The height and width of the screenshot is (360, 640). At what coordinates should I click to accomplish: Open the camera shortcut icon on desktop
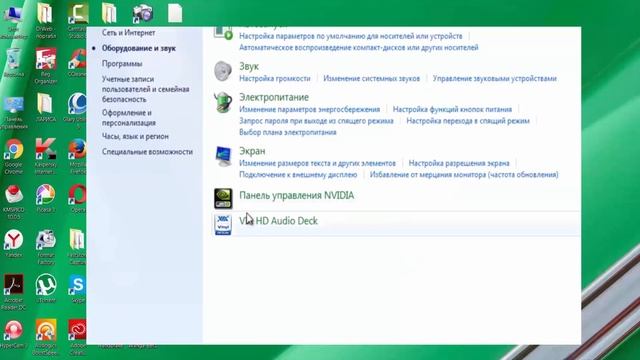coord(142,13)
